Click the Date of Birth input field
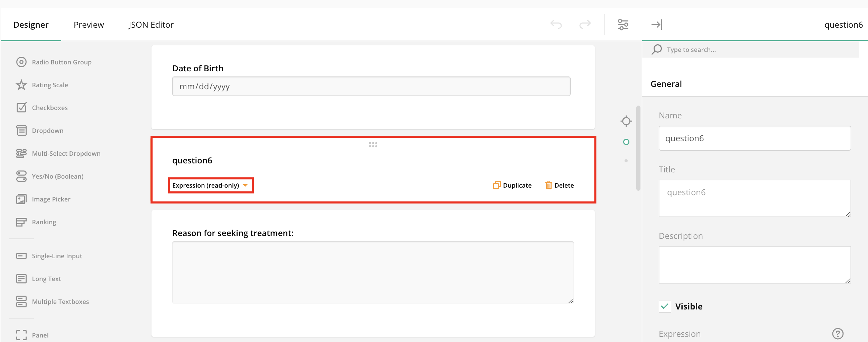Screen dimensions: 868x342 (371, 87)
